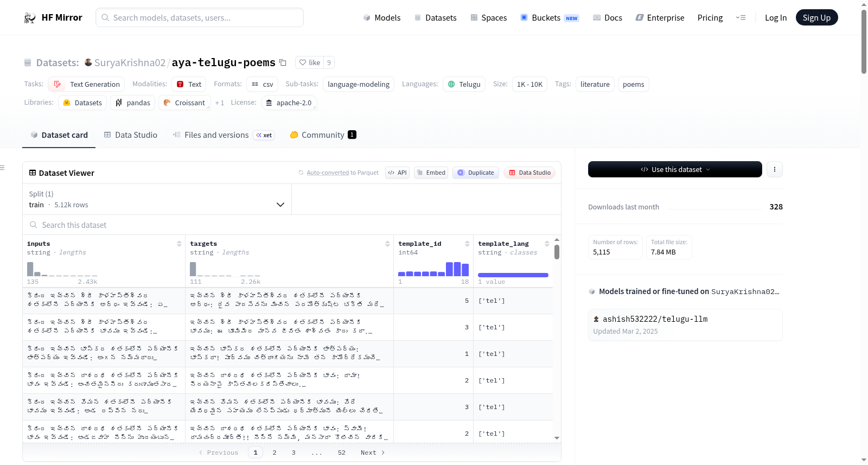Open the more navigation options menu icon

click(x=741, y=18)
